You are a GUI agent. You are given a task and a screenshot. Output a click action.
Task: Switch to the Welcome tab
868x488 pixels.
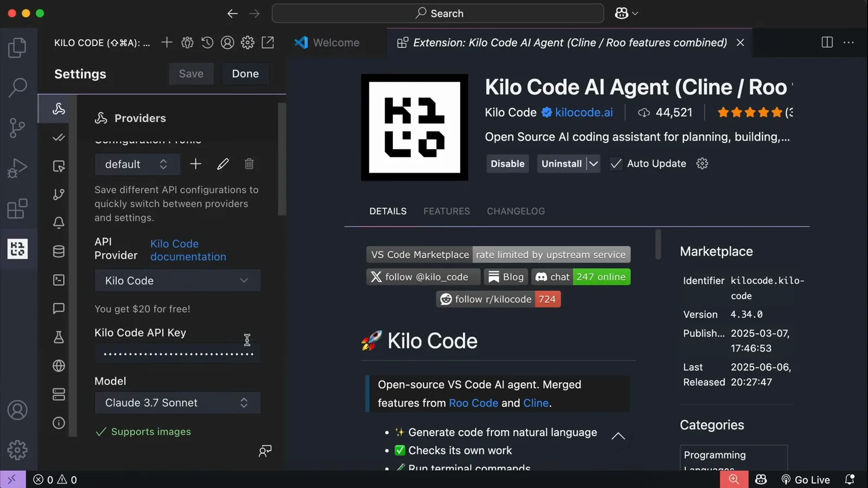[327, 42]
